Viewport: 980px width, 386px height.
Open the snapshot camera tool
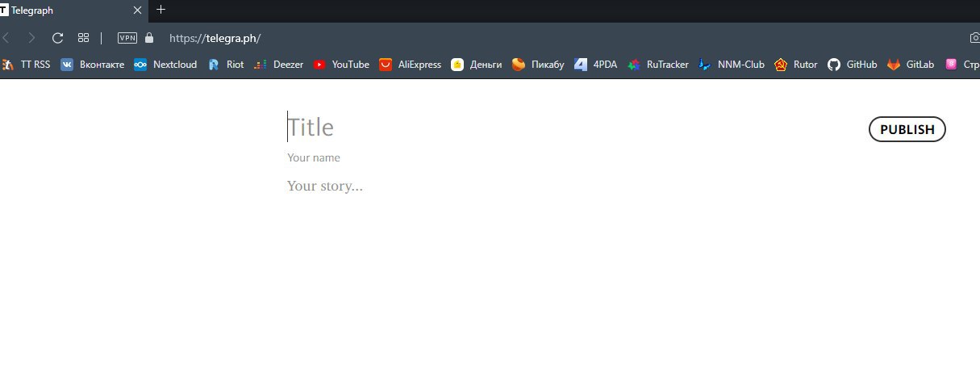974,38
